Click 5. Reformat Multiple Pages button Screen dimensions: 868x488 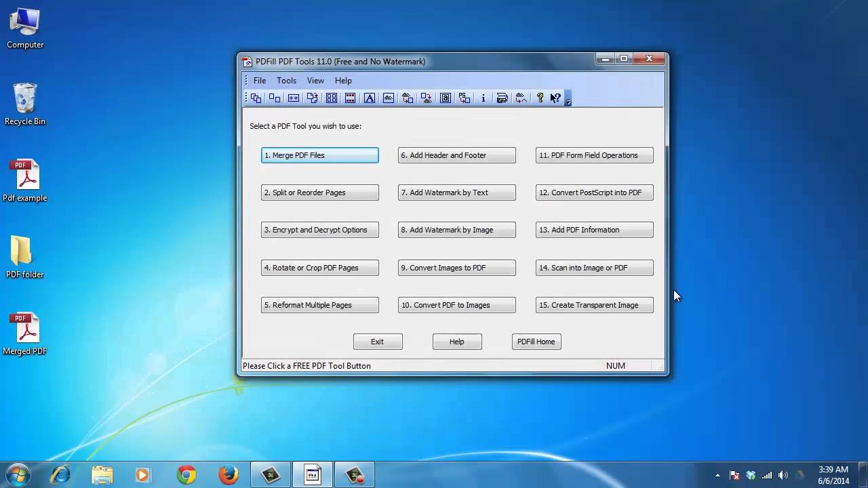tap(320, 305)
